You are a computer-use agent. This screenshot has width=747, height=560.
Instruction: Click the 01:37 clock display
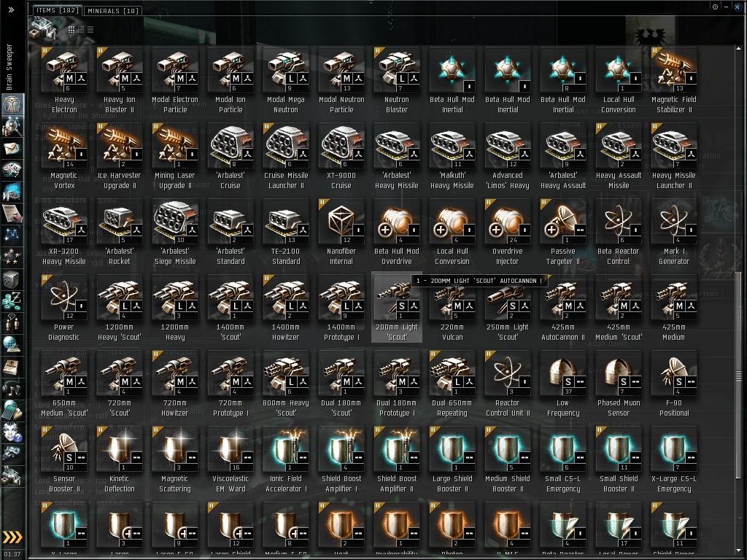click(x=13, y=554)
